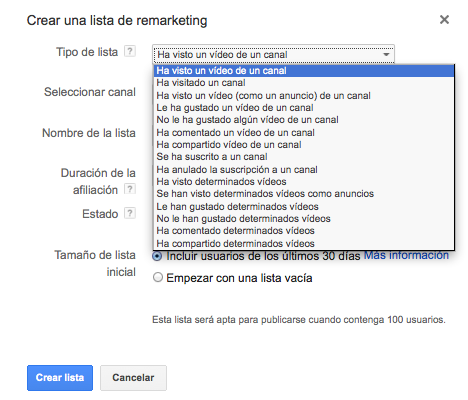
Task: Pick 'Se han visto determinados vídeos como anuncios'
Action: click(304, 194)
